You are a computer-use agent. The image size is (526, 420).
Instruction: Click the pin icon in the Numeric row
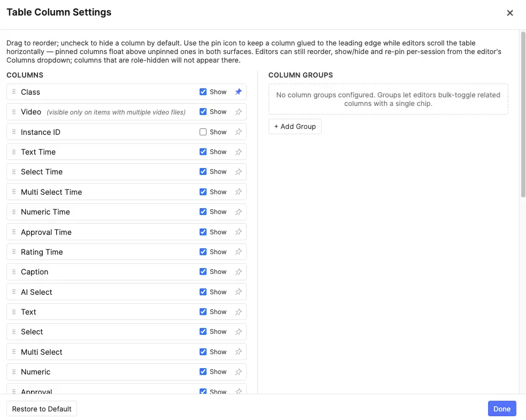pos(239,372)
